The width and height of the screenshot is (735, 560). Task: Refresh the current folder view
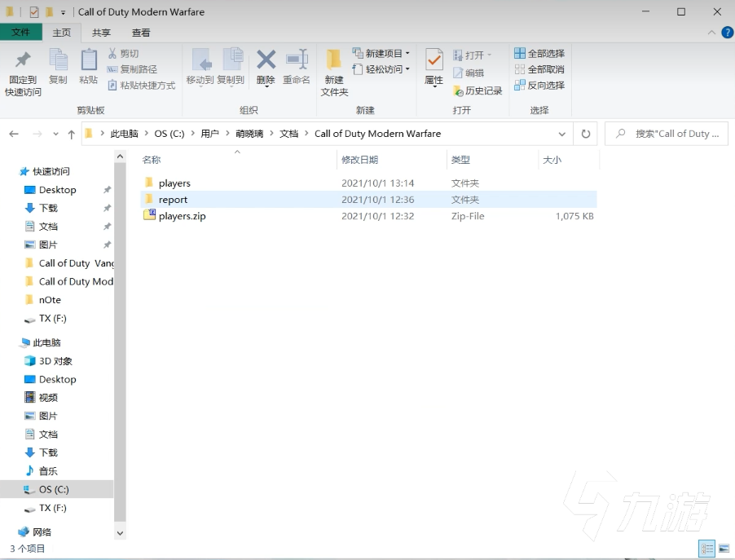[x=585, y=134]
